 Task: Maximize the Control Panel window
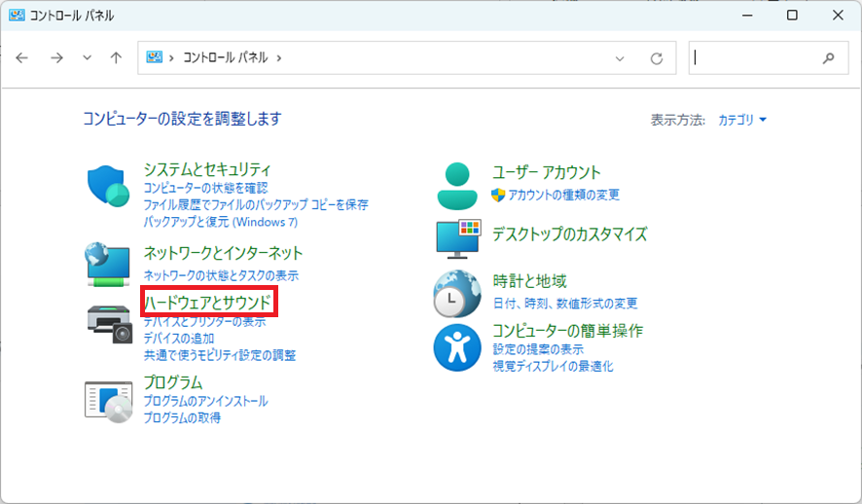[792, 16]
